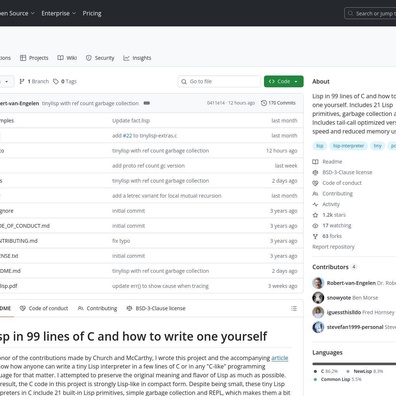View the 1 Branch link
The width and height of the screenshot is (396, 396).
[34, 81]
